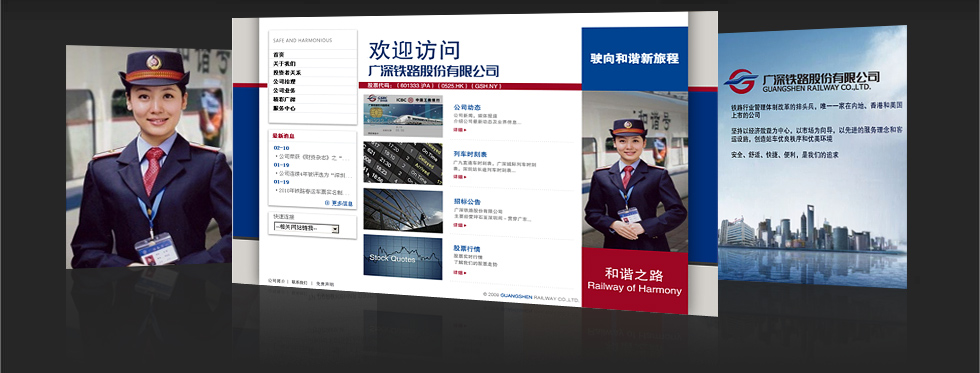The height and width of the screenshot is (373, 980).
Task: Expand the 相关网站链接 dropdown arrow
Action: [335, 229]
